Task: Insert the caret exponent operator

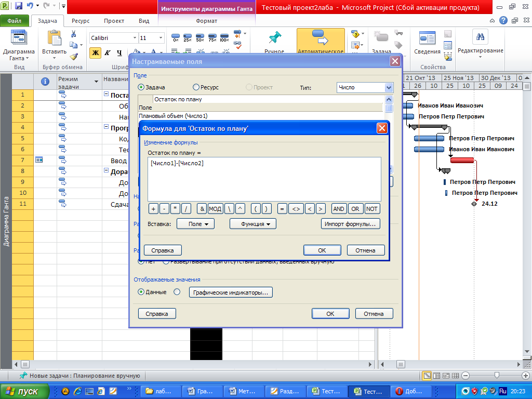Action: coord(240,209)
